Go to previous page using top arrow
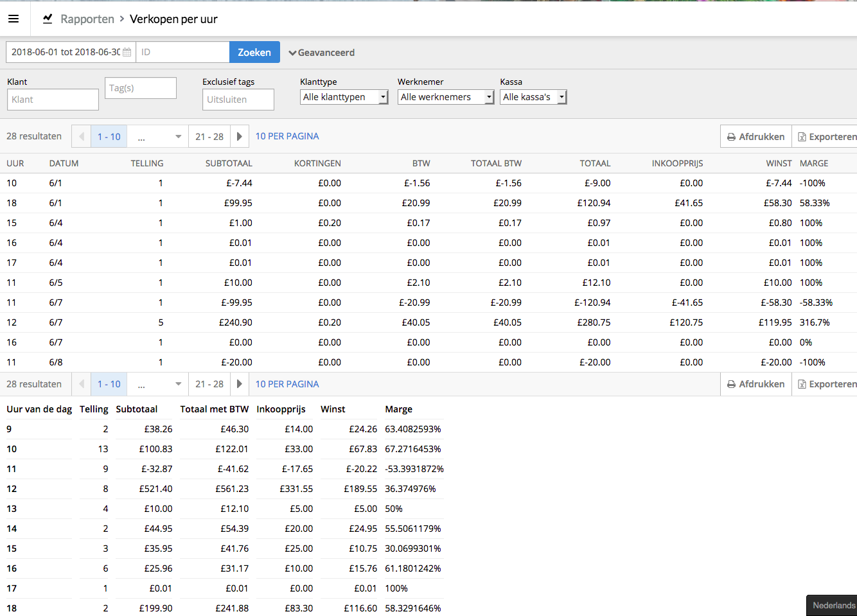 [82, 136]
